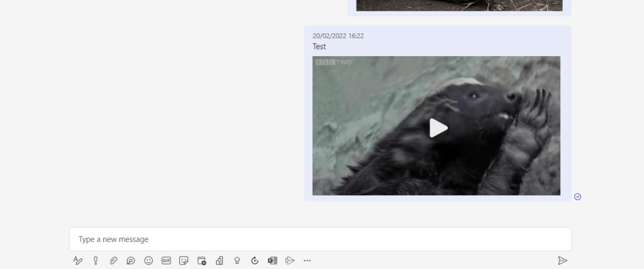Click the bar chart Polls icon

[x=219, y=260]
